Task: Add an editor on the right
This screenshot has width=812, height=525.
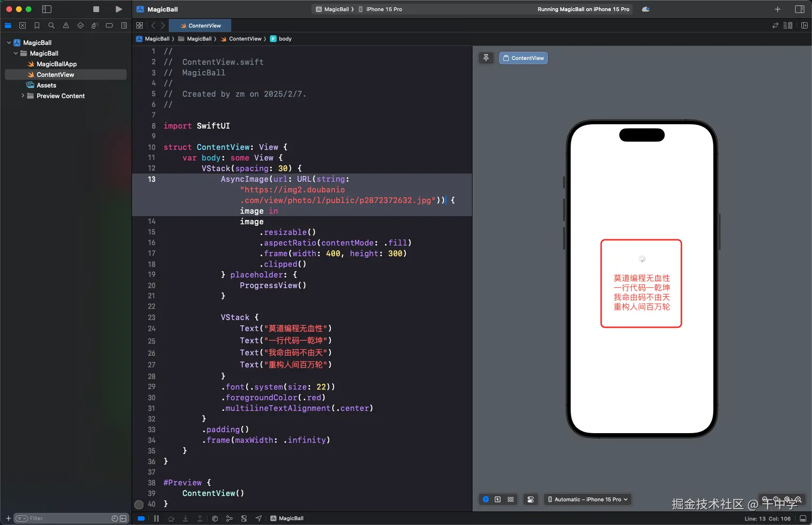Action: tap(804, 26)
